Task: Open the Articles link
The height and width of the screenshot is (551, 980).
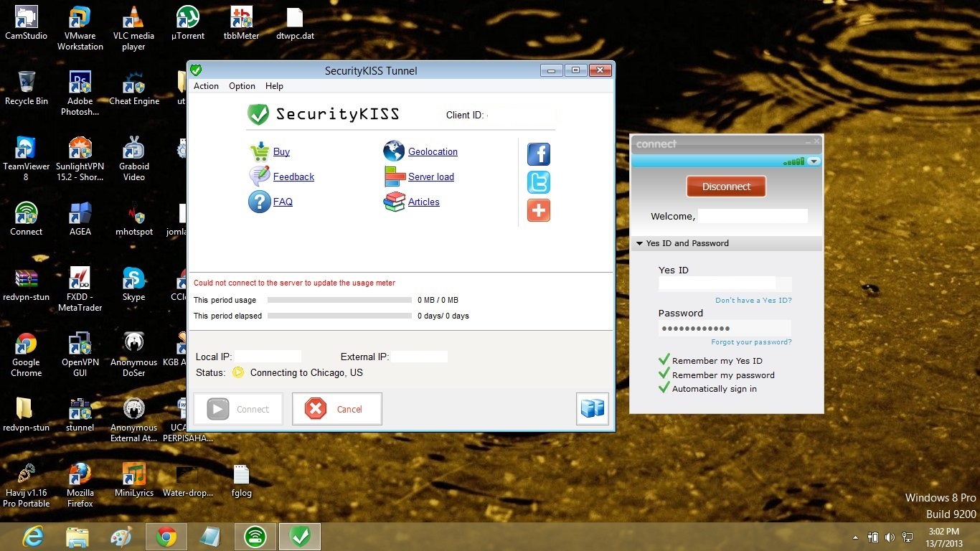Action: [424, 202]
